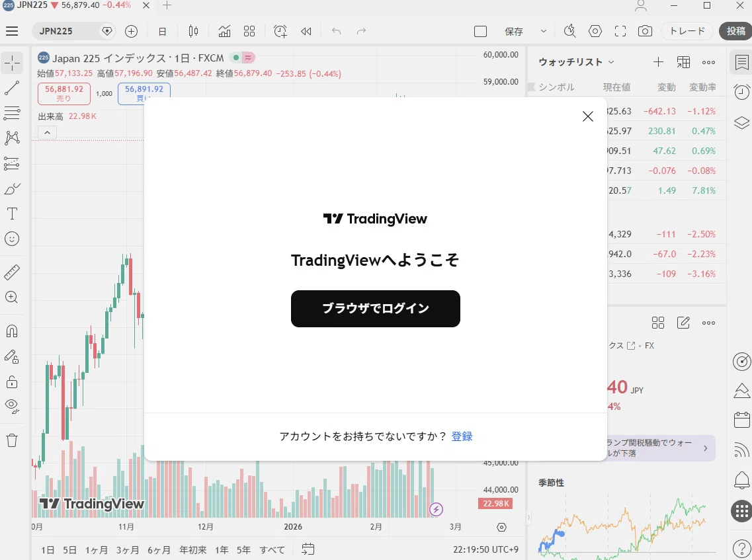Select the 3ヶ月 time range

point(128,550)
